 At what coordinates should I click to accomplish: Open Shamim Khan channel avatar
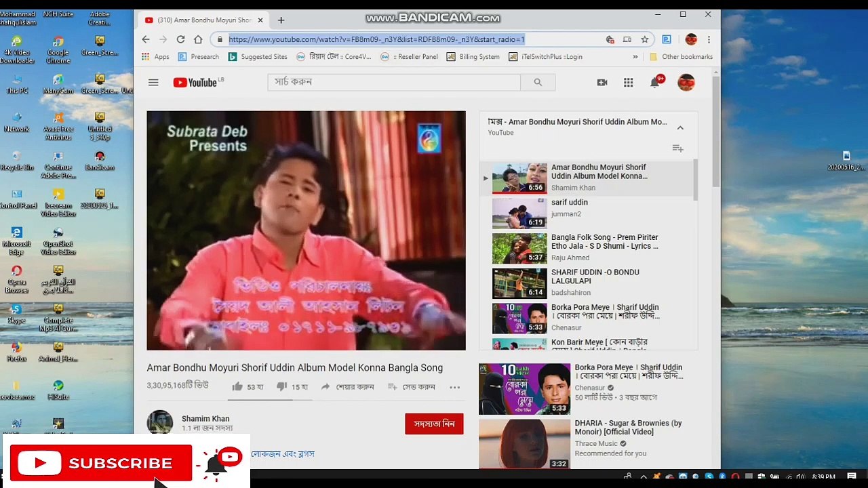click(160, 422)
